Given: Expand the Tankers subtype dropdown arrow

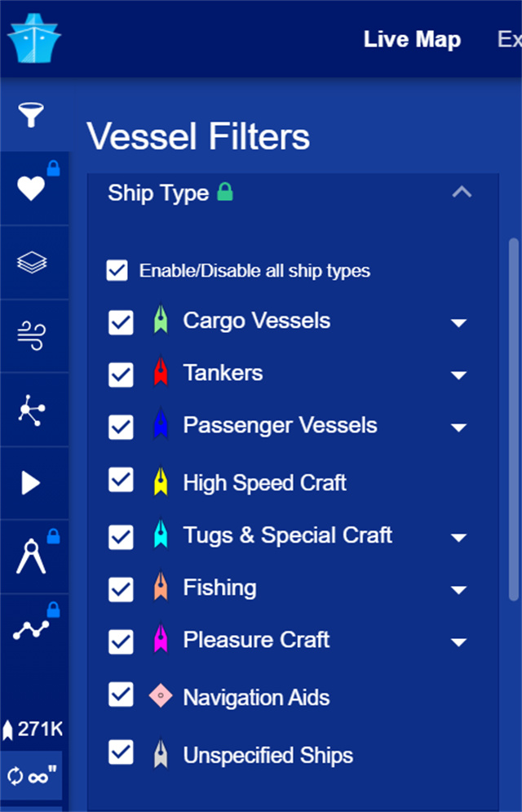Looking at the screenshot, I should tap(459, 375).
